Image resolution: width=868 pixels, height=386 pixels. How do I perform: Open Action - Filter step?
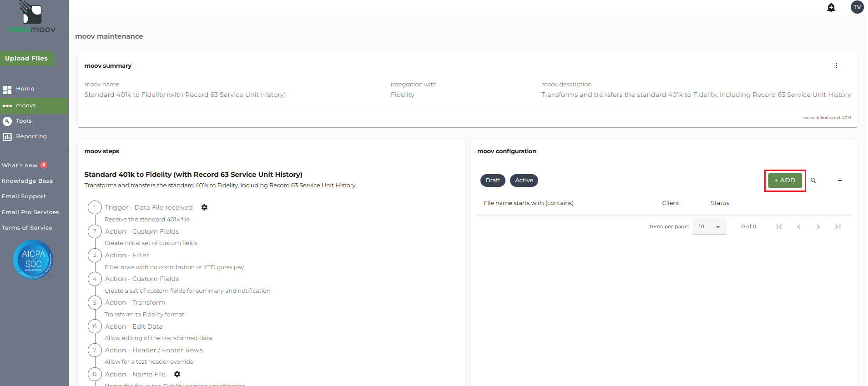point(127,255)
